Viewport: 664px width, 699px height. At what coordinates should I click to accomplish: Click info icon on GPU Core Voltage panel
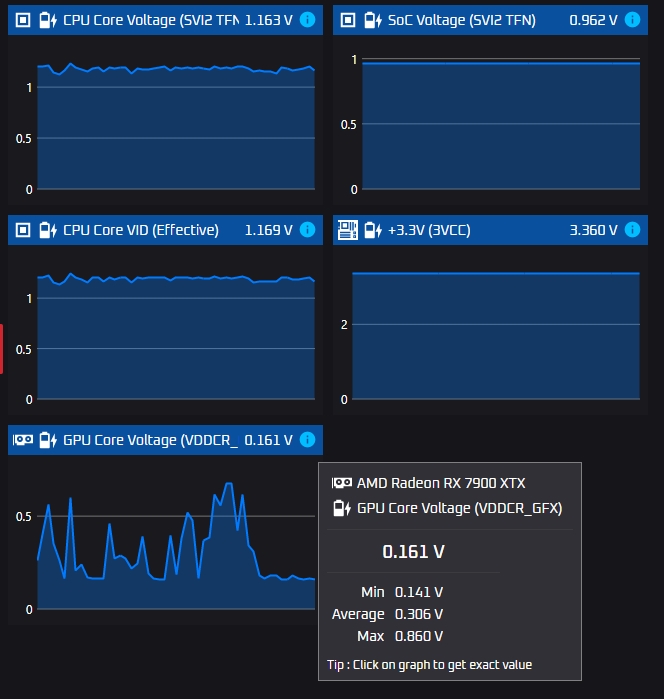click(x=307, y=440)
